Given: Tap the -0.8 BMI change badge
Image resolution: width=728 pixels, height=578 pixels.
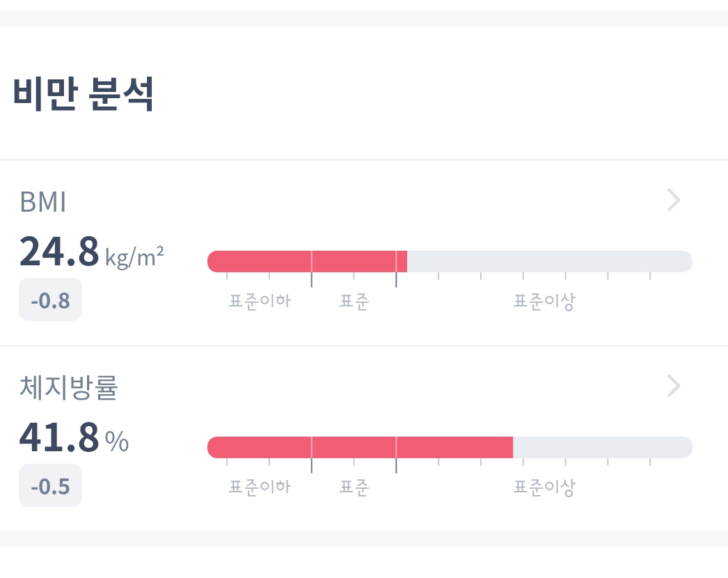Looking at the screenshot, I should click(50, 300).
